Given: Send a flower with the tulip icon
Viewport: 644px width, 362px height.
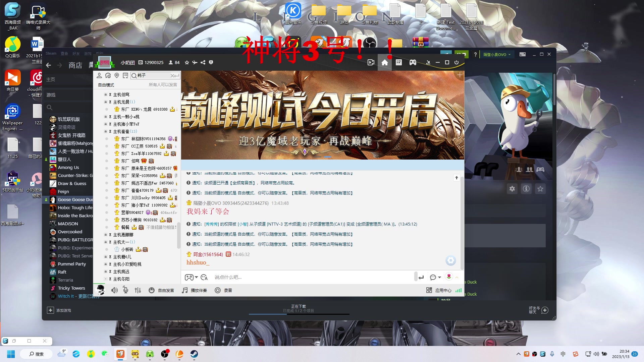Looking at the screenshot, I should pos(449,276).
